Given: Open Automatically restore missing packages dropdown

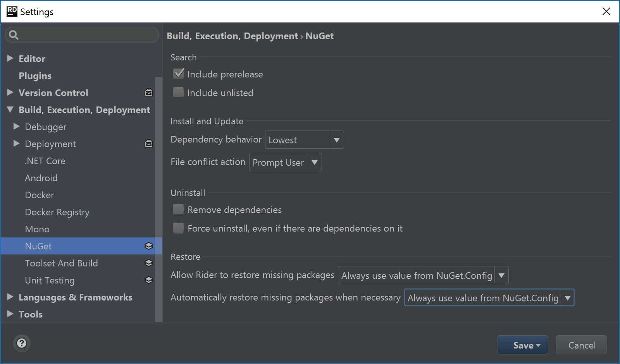Looking at the screenshot, I should click(489, 298).
